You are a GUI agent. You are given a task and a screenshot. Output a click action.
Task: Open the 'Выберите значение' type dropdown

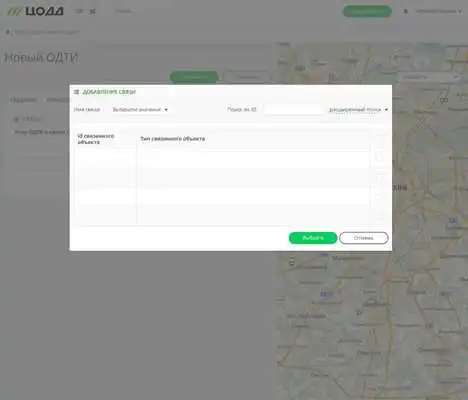[140, 110]
